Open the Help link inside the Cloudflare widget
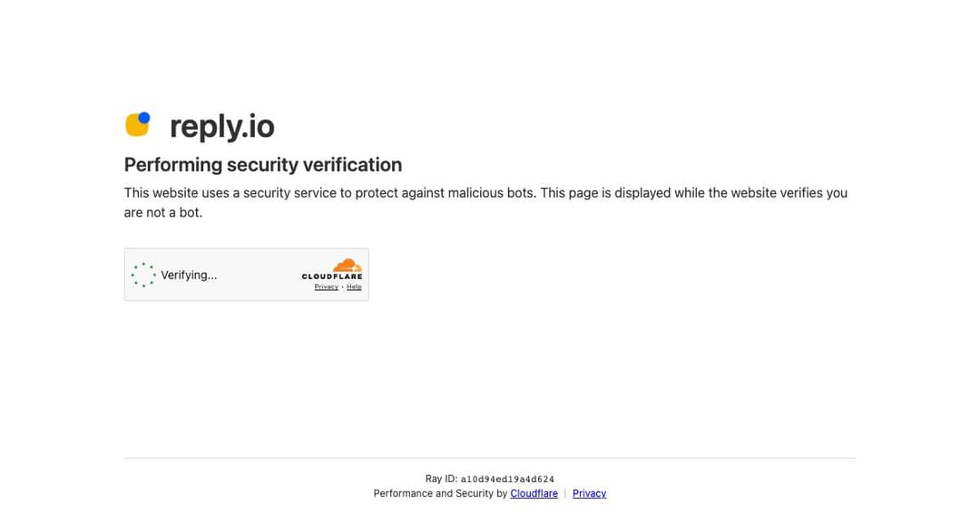The height and width of the screenshot is (514, 980). click(354, 286)
